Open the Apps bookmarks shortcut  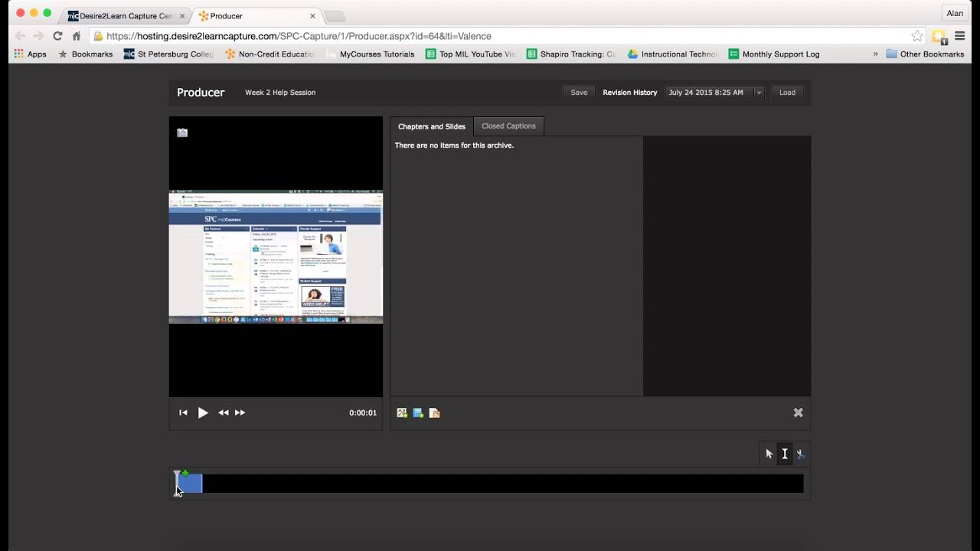[x=30, y=54]
